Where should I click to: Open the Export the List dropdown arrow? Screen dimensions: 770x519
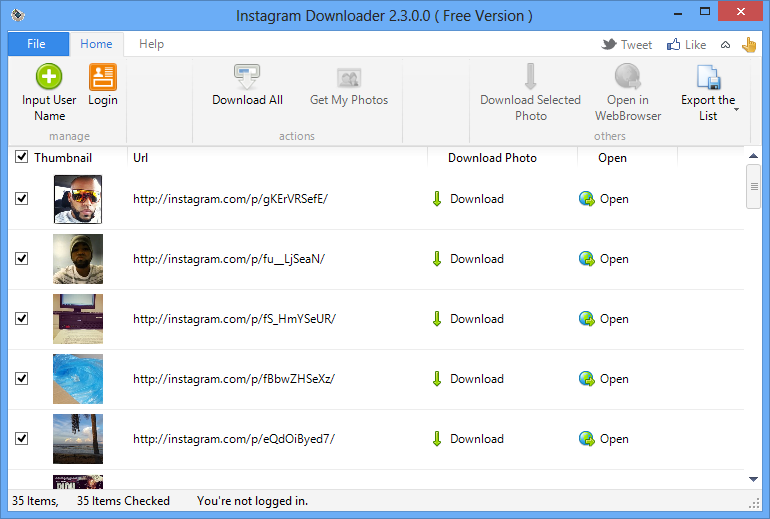coord(736,109)
